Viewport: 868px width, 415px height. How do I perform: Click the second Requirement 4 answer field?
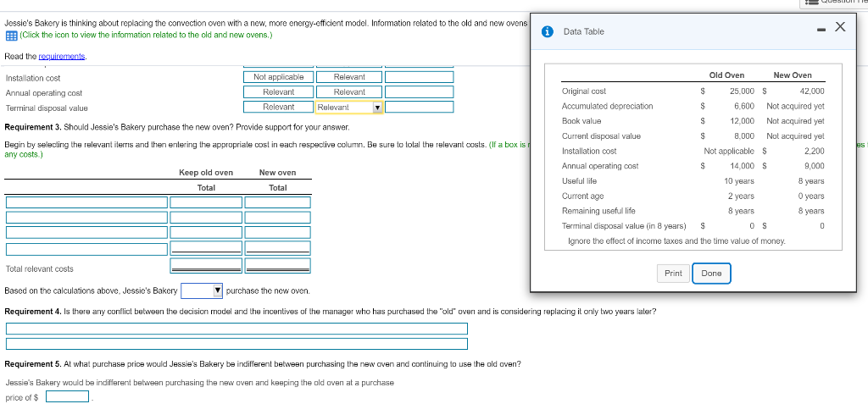click(x=236, y=344)
